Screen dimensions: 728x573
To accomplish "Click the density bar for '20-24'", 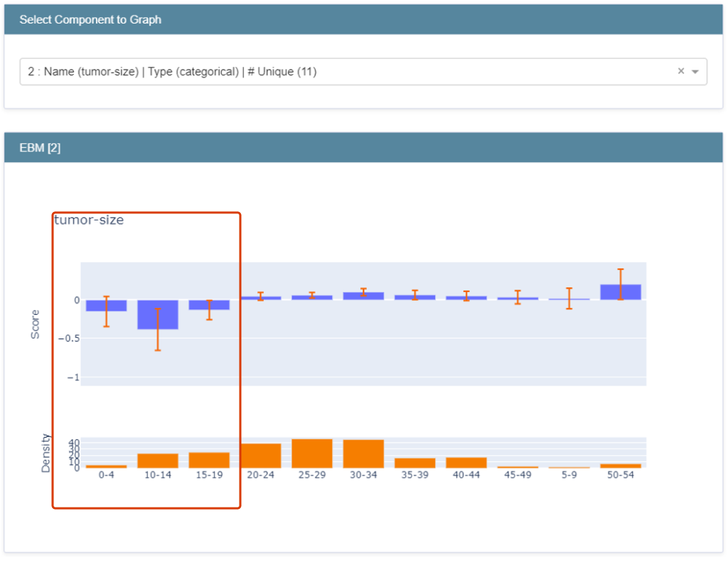I will coord(260,455).
